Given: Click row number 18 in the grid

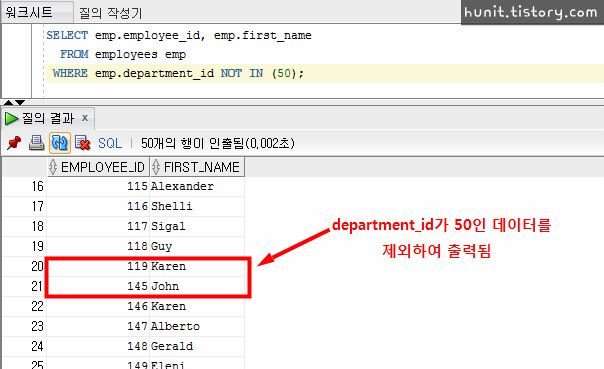Looking at the screenshot, I should coord(24,226).
